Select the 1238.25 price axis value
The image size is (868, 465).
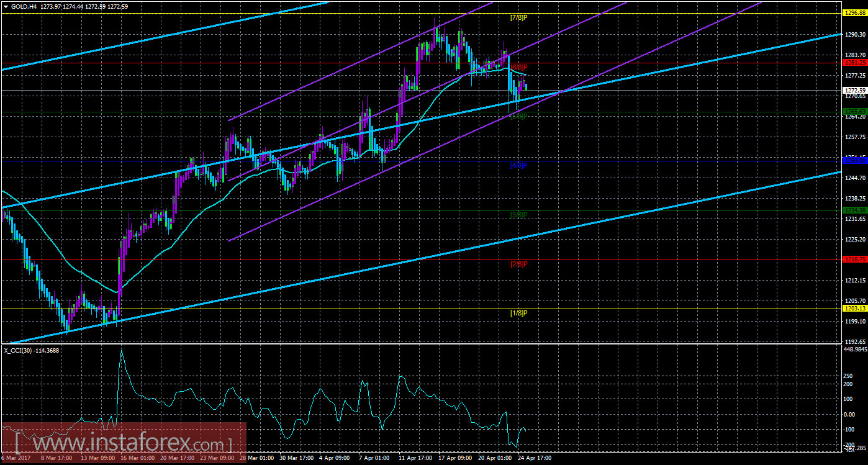click(856, 199)
